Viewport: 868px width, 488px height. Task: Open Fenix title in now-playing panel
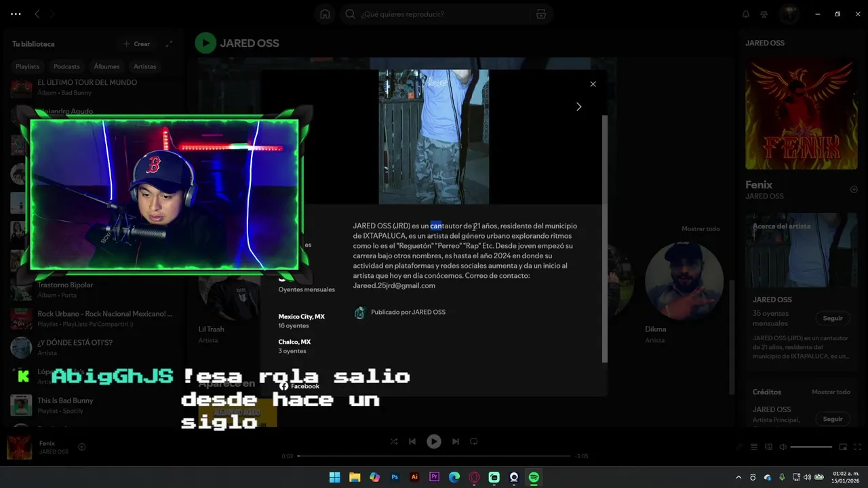click(x=759, y=184)
